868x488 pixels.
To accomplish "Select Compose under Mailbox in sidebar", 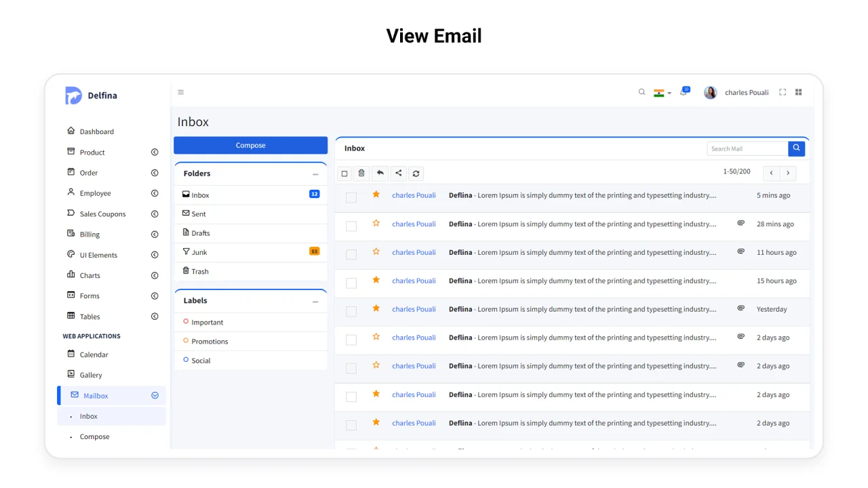I will coord(94,436).
